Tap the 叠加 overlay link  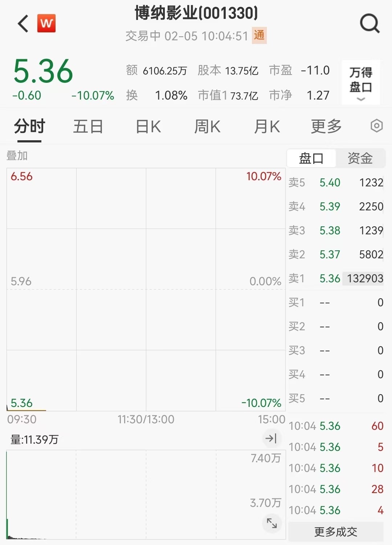(x=17, y=156)
